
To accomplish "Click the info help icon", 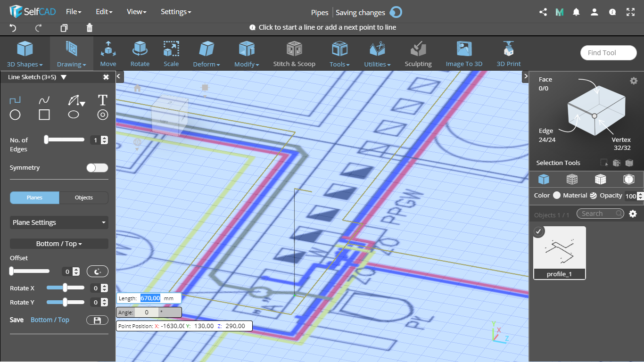I will click(x=612, y=12).
